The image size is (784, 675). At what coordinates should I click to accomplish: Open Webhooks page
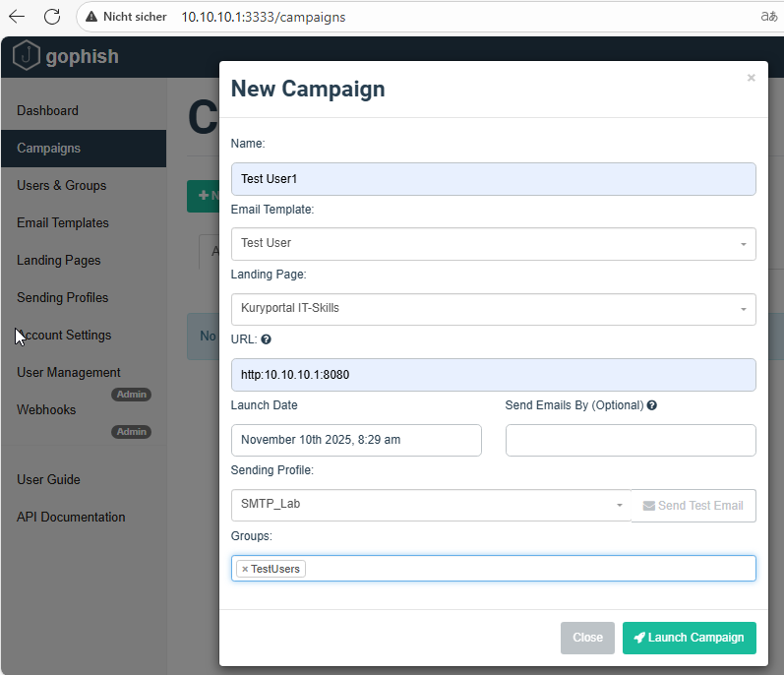46,409
